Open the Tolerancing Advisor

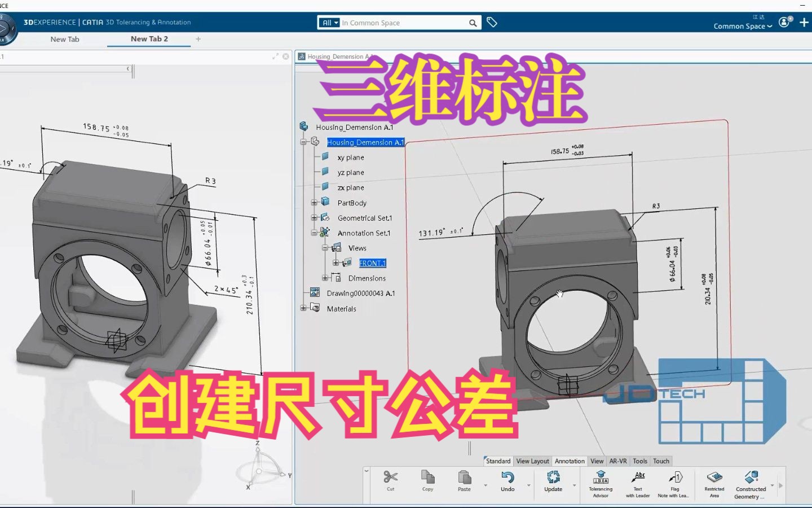pos(600,483)
